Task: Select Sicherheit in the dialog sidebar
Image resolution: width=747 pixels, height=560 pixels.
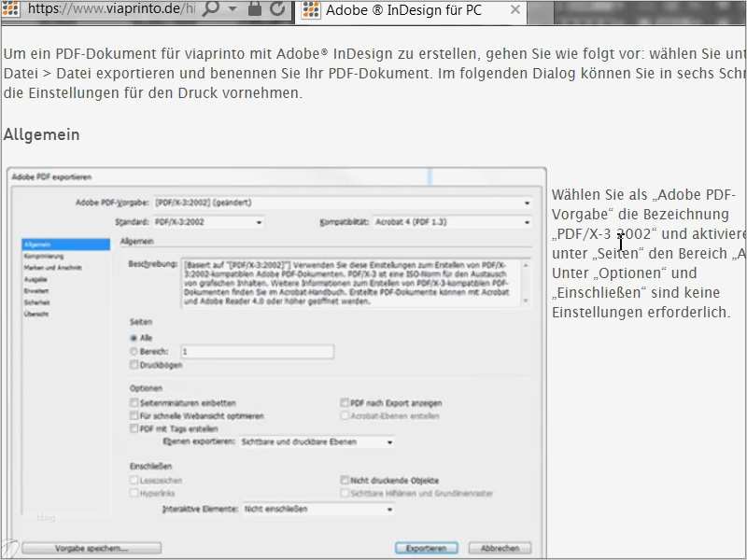Action: [x=36, y=302]
